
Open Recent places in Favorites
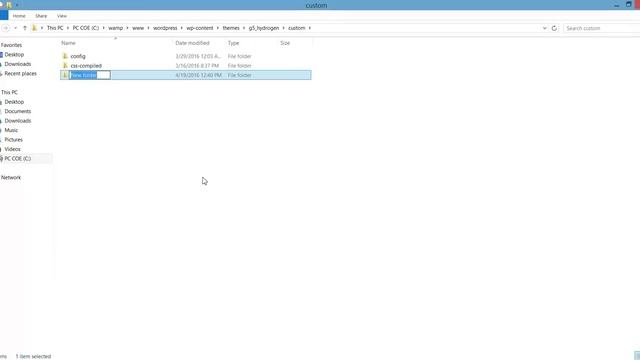pyautogui.click(x=20, y=73)
